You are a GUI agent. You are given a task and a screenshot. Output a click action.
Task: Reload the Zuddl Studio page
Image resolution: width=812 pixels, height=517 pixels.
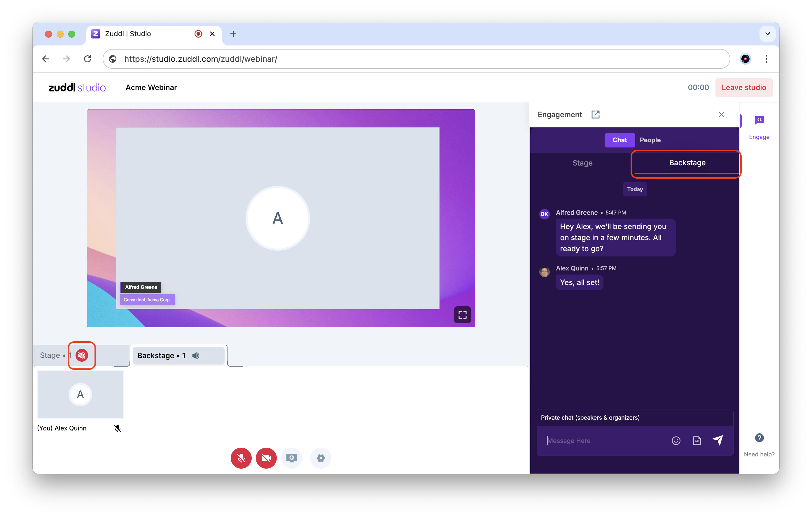[x=87, y=59]
